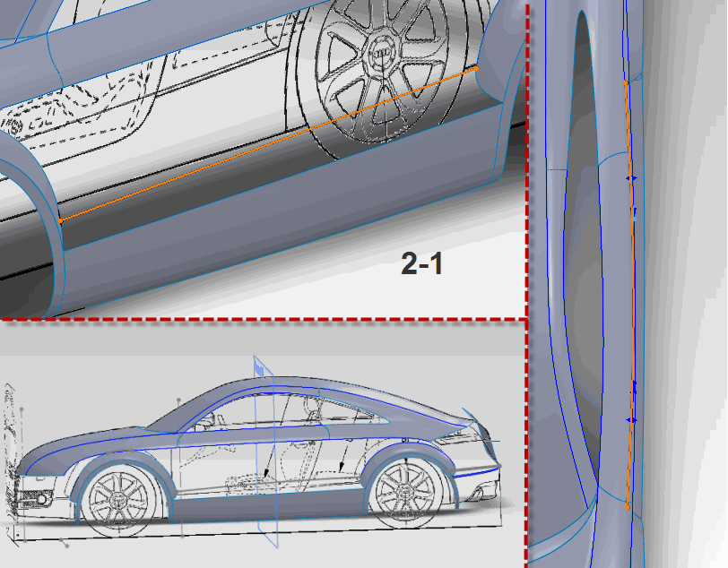
Task: Click the left endpoint of the diagonal orange curve
Action: pyautogui.click(x=60, y=219)
